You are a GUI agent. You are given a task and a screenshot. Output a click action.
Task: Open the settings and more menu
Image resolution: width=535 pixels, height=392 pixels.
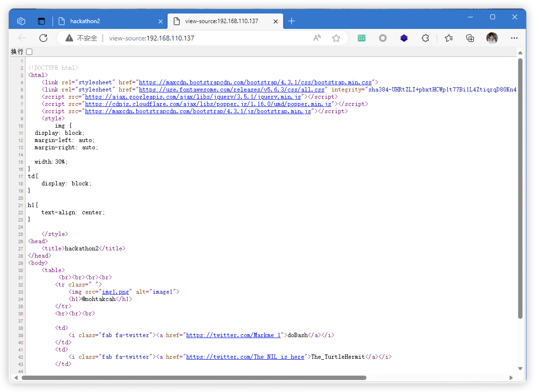514,38
